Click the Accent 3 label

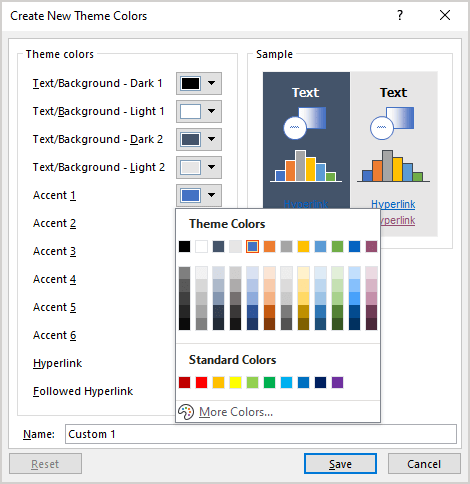pyautogui.click(x=54, y=251)
